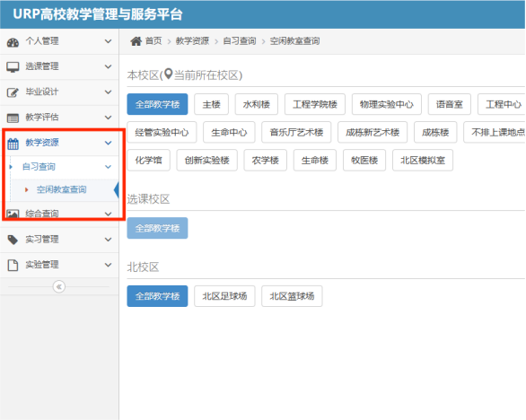Viewport: 526px width, 420px height.
Task: Collapse the sidebar with the double-arrow button
Action: (x=59, y=287)
